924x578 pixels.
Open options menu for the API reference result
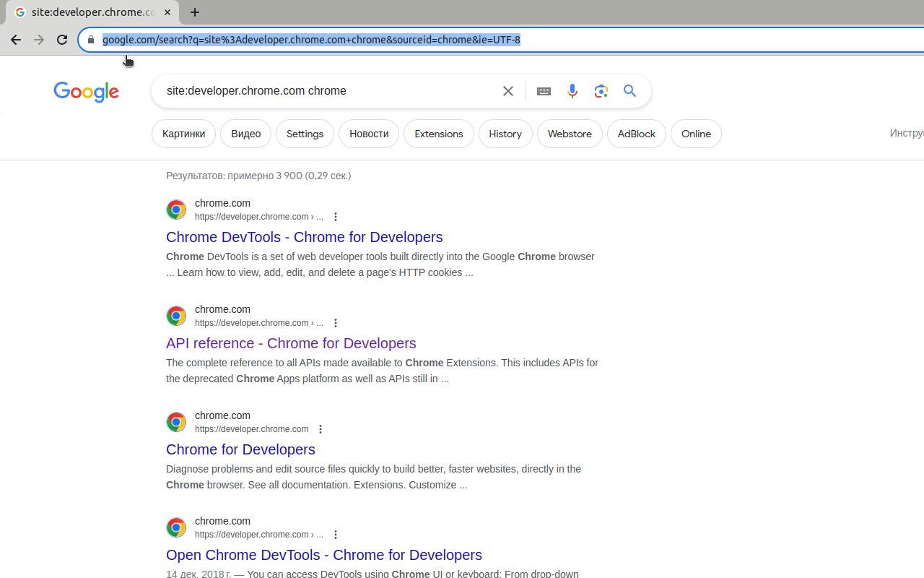click(x=336, y=322)
